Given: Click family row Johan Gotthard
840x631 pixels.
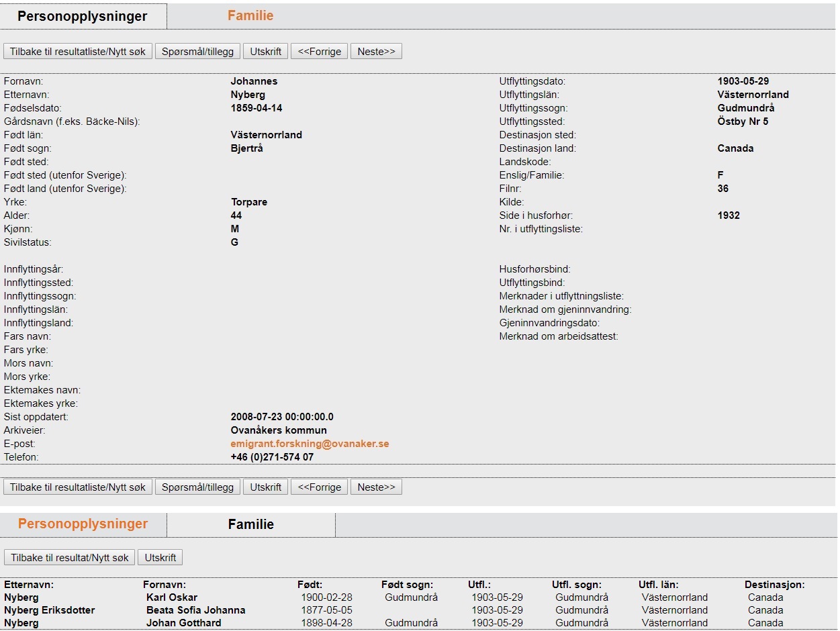Looking at the screenshot, I should tap(184, 623).
